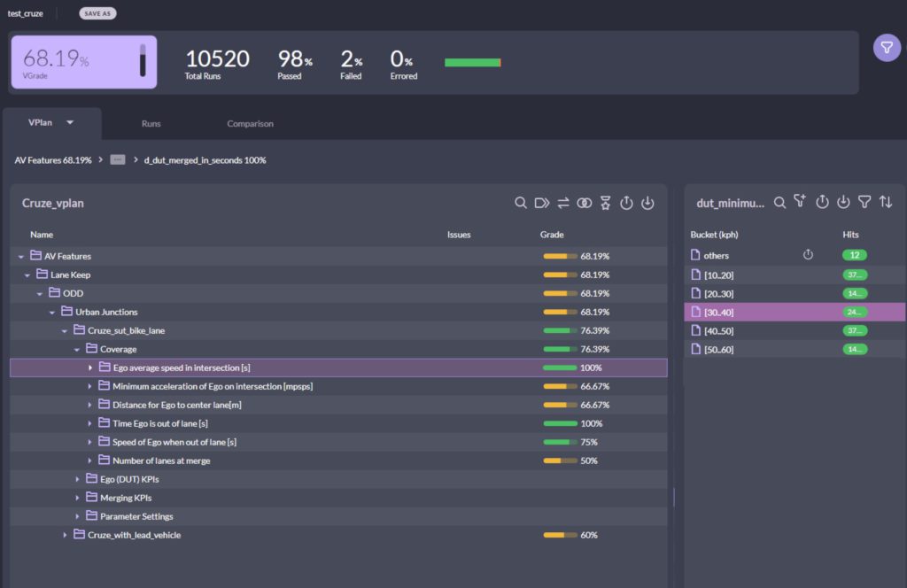Expand Number of lanes at merge

coord(90,461)
